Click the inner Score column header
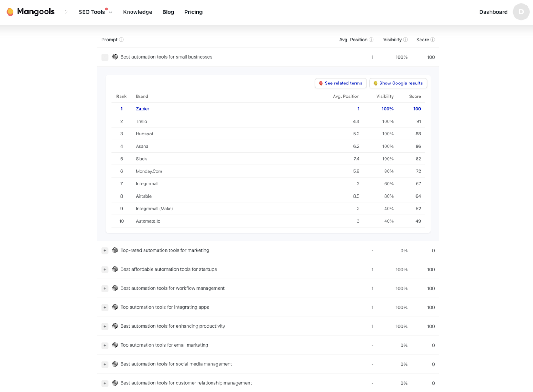Viewport: 533px width, 392px height. [x=415, y=96]
